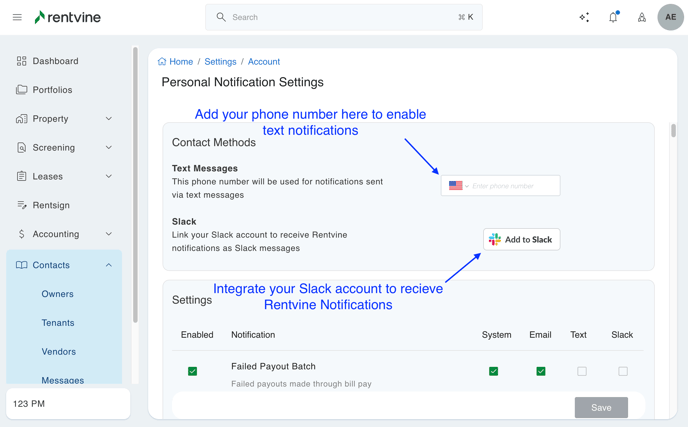688x427 pixels.
Task: Click the Save button
Action: pyautogui.click(x=601, y=407)
